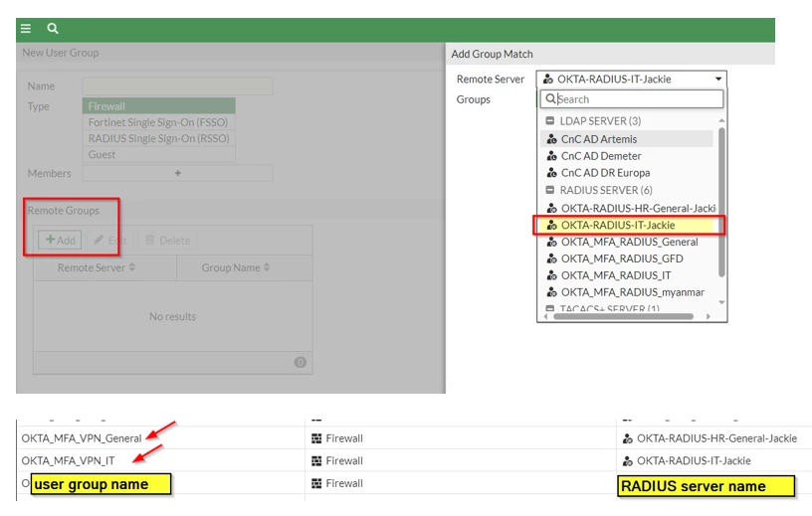Click the Add Group Match title

(x=492, y=54)
